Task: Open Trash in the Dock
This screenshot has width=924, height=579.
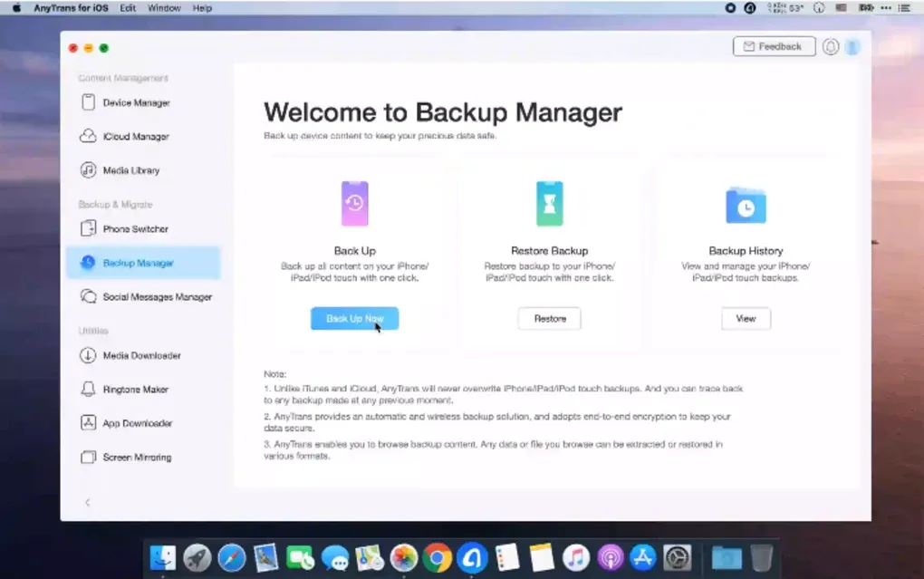Action: 761,558
